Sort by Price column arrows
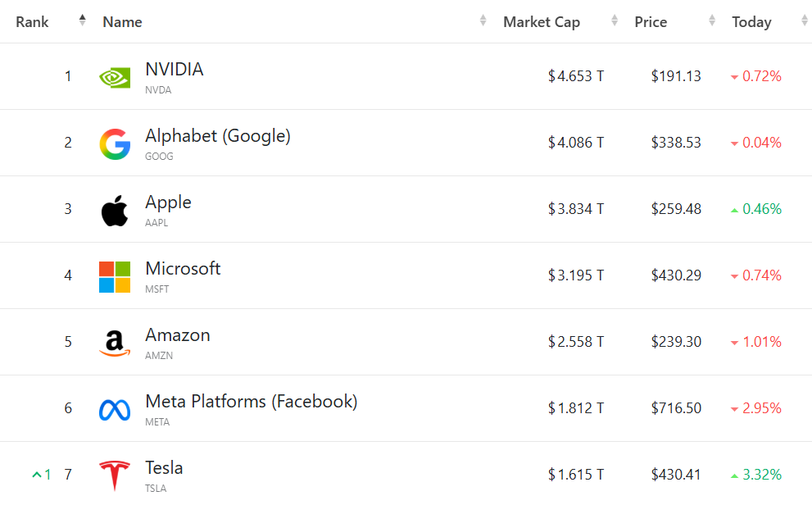Screen dimensions: 812x505 712,21
